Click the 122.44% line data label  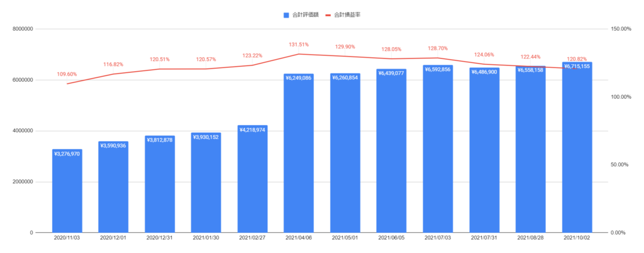coord(531,57)
